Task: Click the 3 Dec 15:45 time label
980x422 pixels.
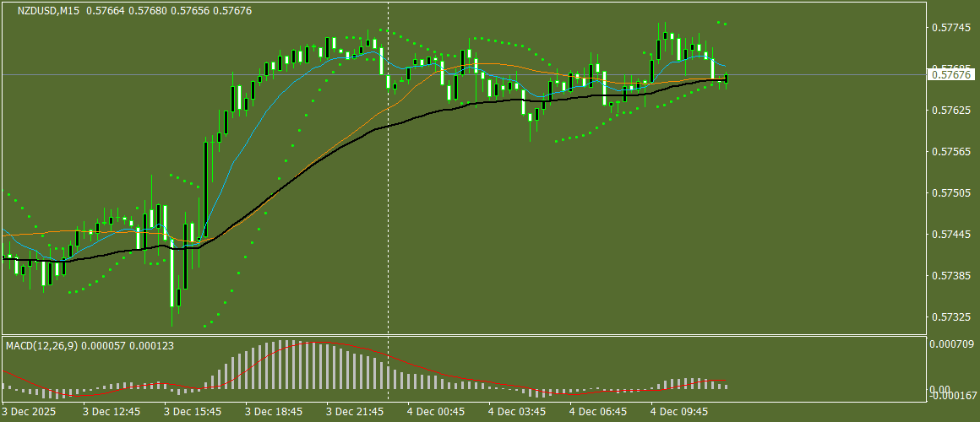Action: [x=193, y=412]
